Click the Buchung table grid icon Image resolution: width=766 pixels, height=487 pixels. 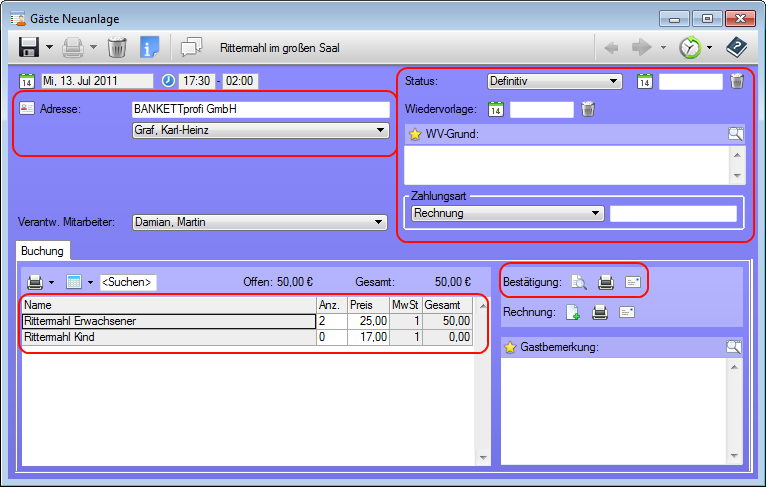click(x=74, y=282)
